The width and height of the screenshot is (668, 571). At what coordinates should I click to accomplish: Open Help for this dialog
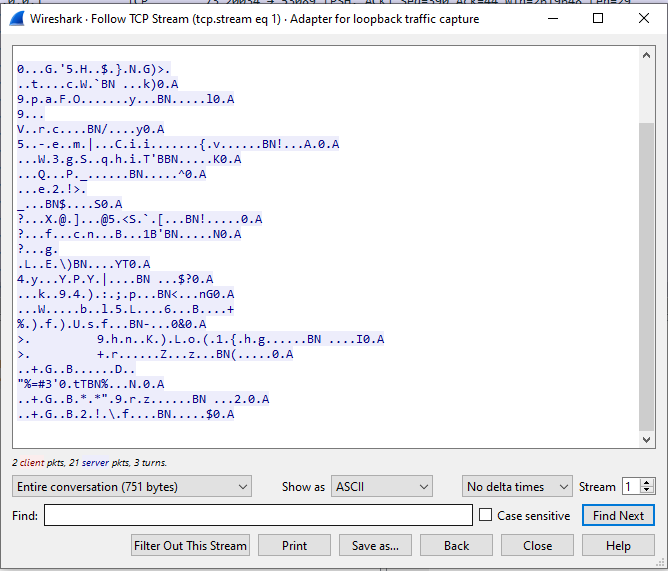click(x=618, y=546)
